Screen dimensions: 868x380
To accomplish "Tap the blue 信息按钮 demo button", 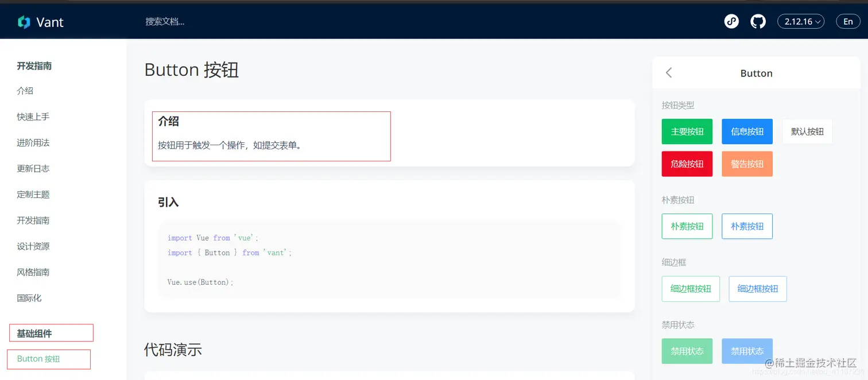I will click(747, 131).
